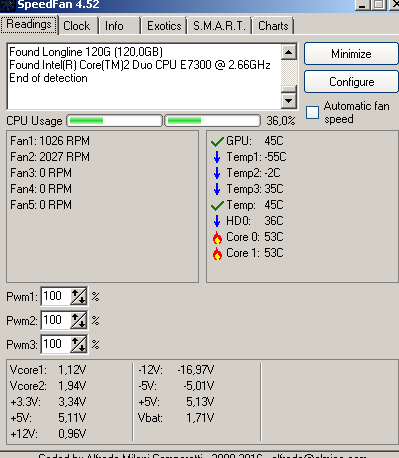Click the 'End of detection' log line
This screenshot has width=399, height=458.
pyautogui.click(x=48, y=78)
